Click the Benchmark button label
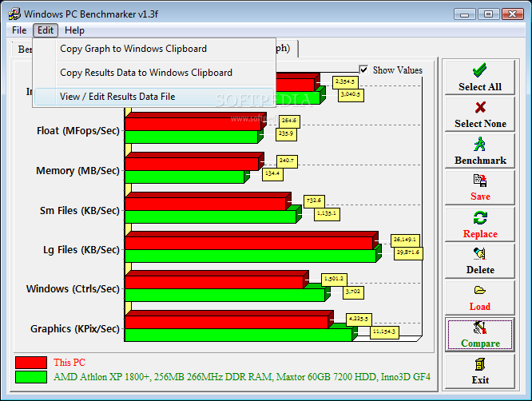Image resolution: width=532 pixels, height=401 pixels. (480, 160)
